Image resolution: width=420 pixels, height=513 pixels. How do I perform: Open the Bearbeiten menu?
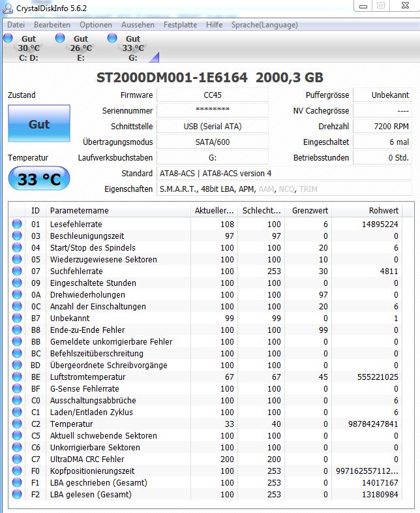[52, 25]
